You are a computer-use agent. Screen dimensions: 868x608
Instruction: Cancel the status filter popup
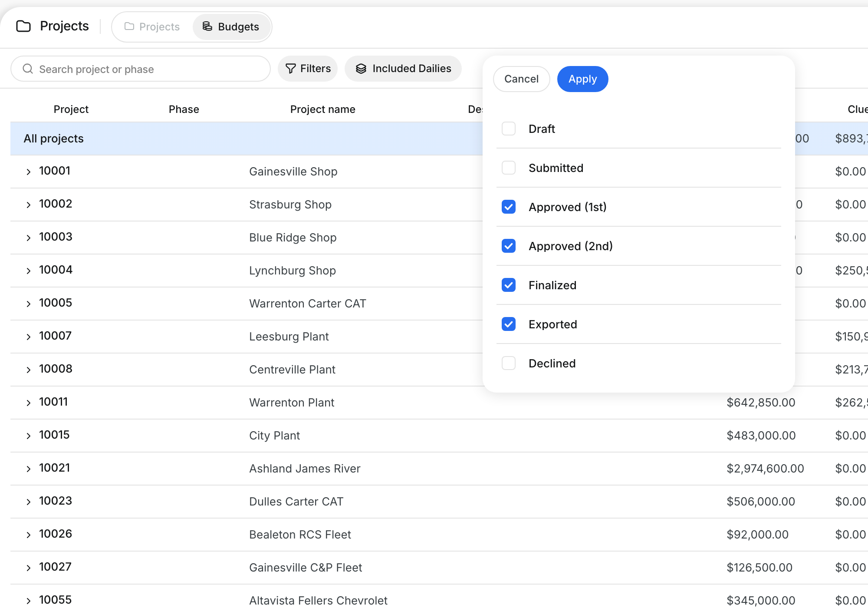521,79
